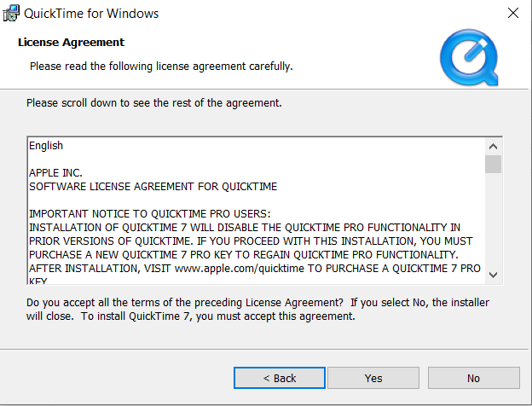
Task: Click the license text scrollbar thumb
Action: (x=493, y=164)
